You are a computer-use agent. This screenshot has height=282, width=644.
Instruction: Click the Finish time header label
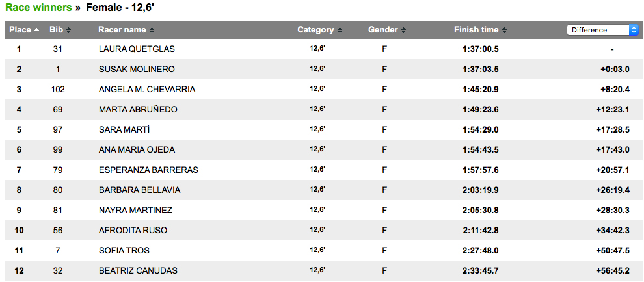click(x=476, y=30)
